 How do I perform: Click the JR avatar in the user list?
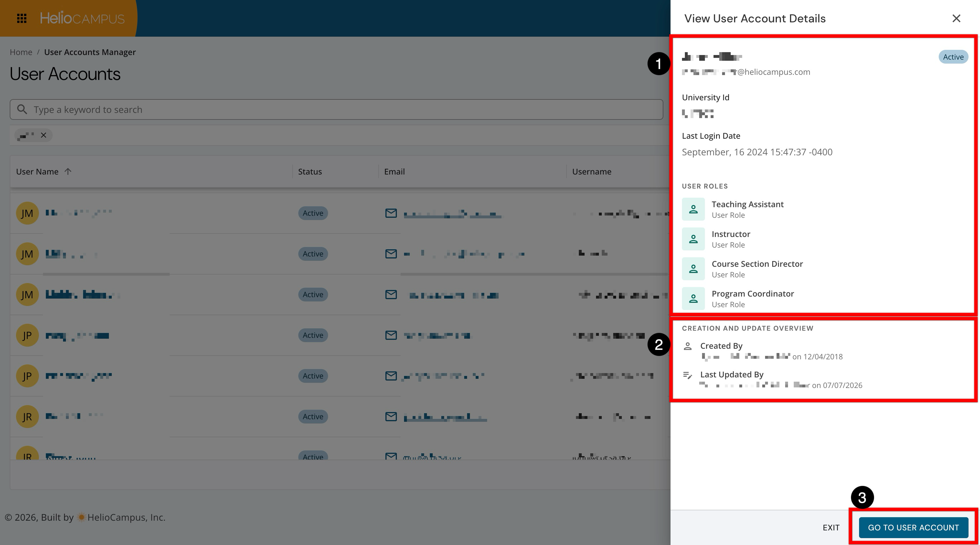click(27, 416)
